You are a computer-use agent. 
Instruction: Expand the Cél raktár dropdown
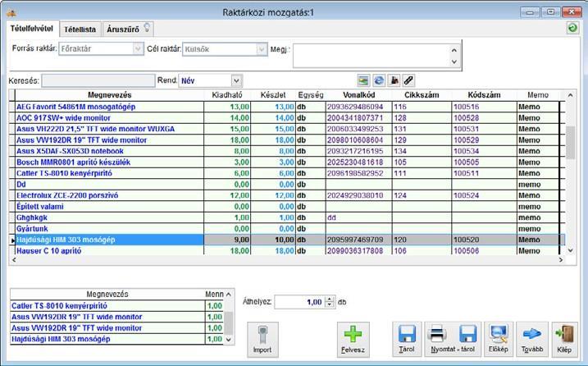262,49
